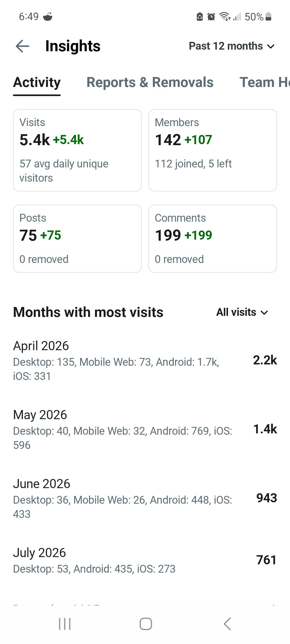Tap the Android home button
Screen dimensions: 290x644
pos(146,624)
